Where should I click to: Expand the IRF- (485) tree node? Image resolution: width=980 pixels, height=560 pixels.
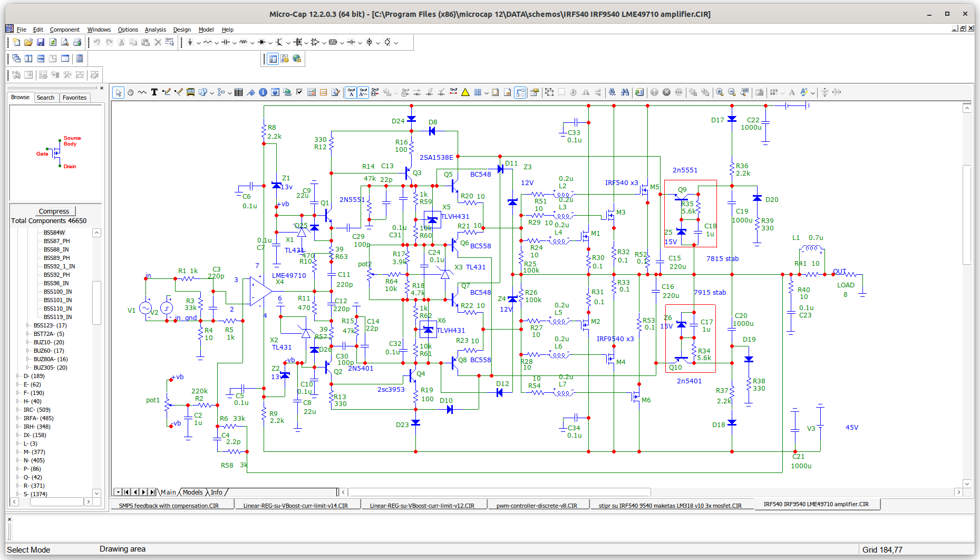[x=17, y=418]
